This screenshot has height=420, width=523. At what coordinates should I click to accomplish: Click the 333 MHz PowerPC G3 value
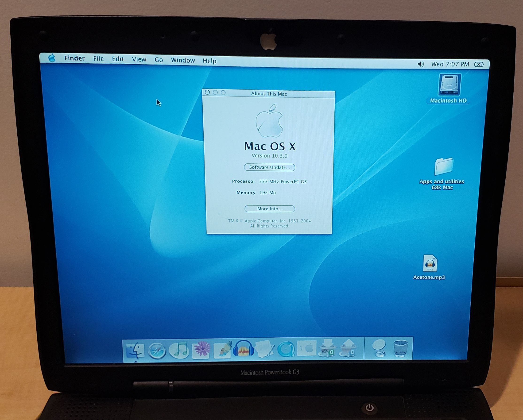(x=283, y=181)
